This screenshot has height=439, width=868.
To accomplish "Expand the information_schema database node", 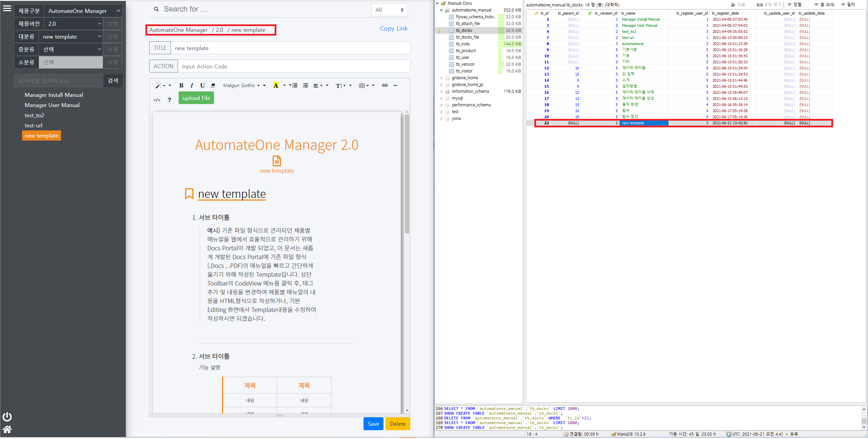I will [x=441, y=91].
